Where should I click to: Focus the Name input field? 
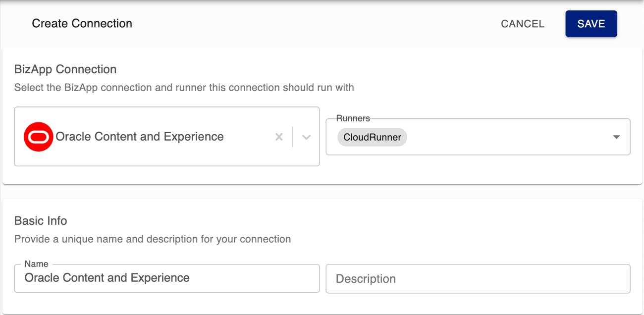pos(167,278)
